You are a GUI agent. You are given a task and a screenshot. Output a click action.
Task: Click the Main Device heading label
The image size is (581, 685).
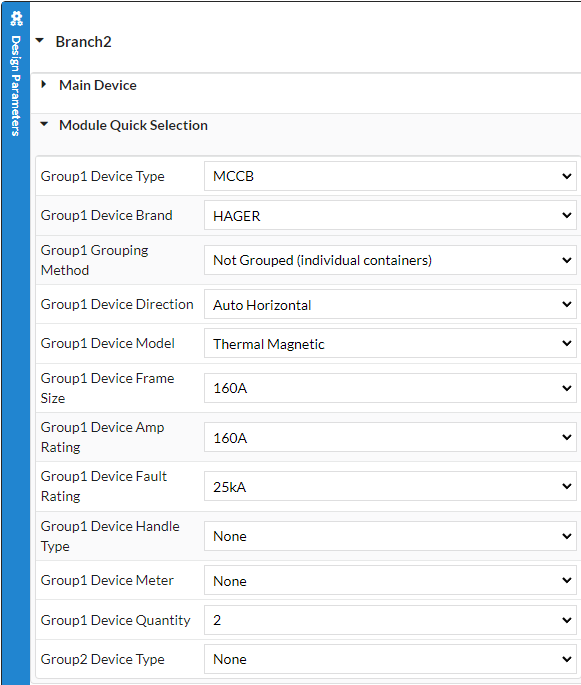(x=98, y=85)
